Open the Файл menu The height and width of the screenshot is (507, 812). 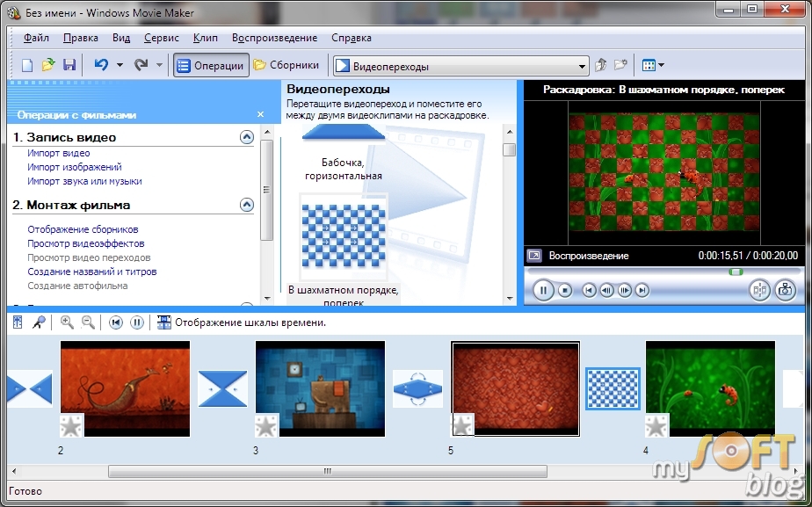click(36, 38)
